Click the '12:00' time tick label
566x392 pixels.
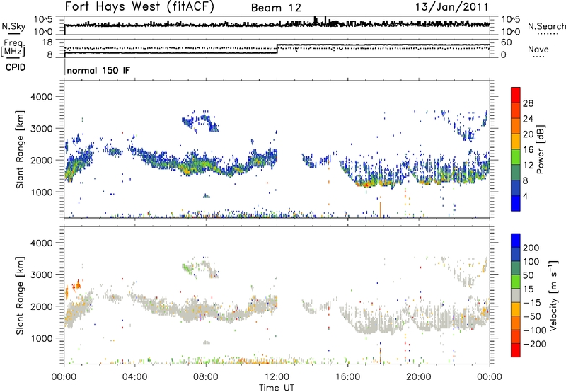click(x=277, y=377)
